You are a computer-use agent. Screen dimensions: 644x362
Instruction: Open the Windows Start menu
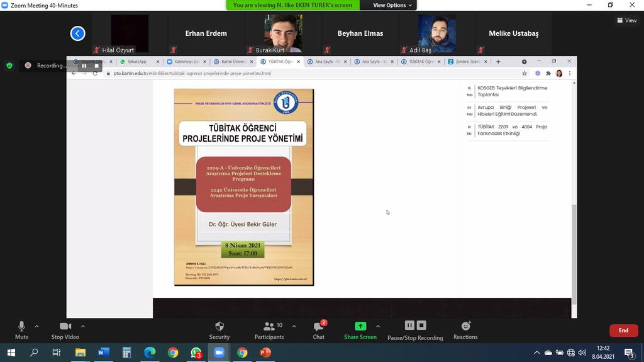pyautogui.click(x=11, y=353)
